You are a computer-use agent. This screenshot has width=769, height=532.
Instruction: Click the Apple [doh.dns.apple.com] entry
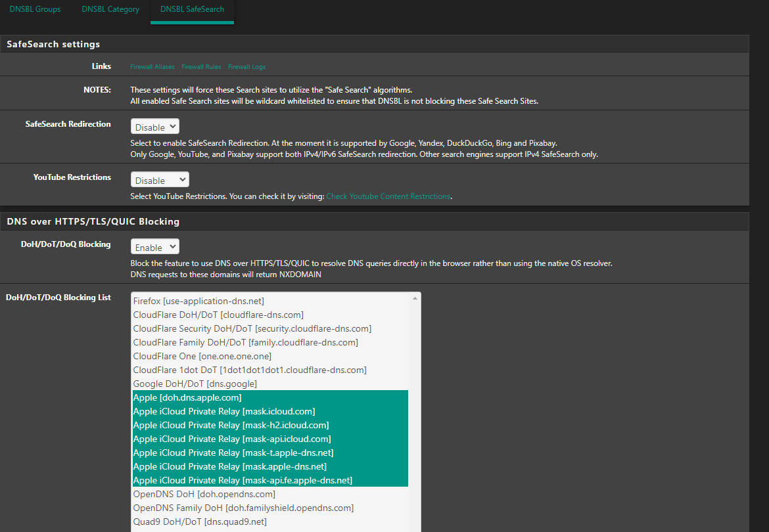click(x=270, y=397)
